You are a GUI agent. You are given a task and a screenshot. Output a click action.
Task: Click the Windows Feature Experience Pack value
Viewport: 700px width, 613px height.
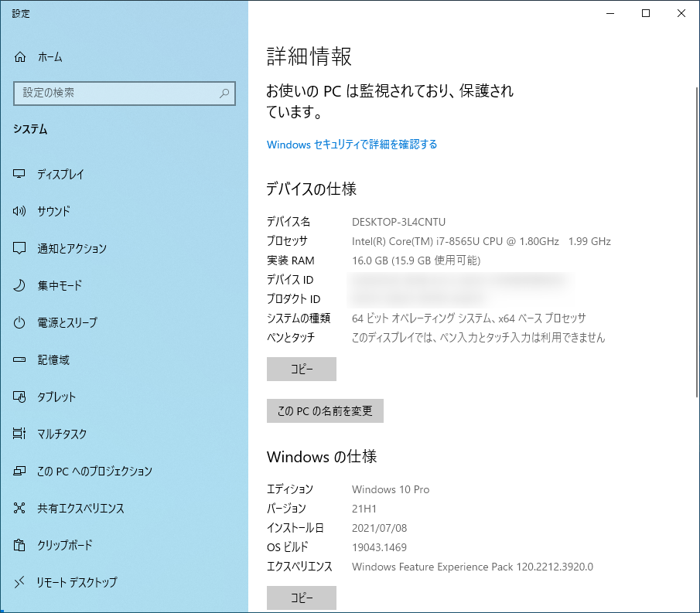[473, 567]
